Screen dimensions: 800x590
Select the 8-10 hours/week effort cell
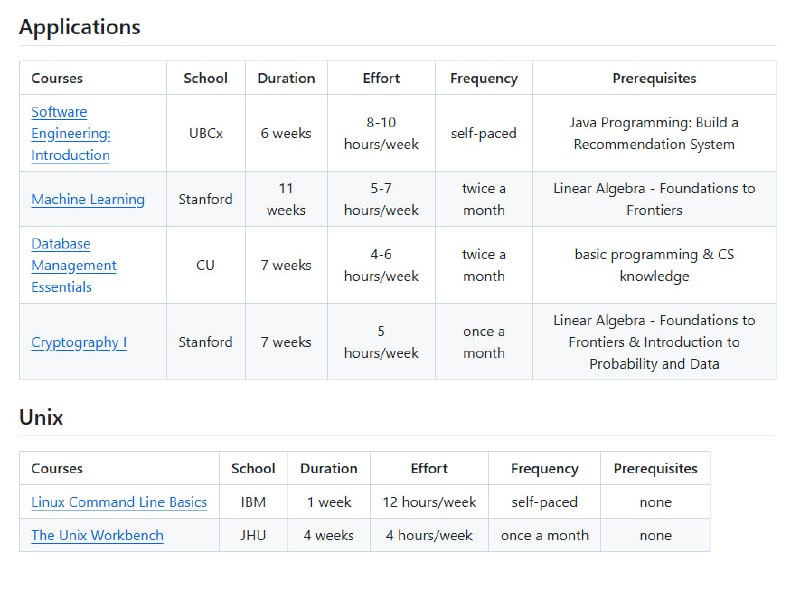(x=381, y=133)
